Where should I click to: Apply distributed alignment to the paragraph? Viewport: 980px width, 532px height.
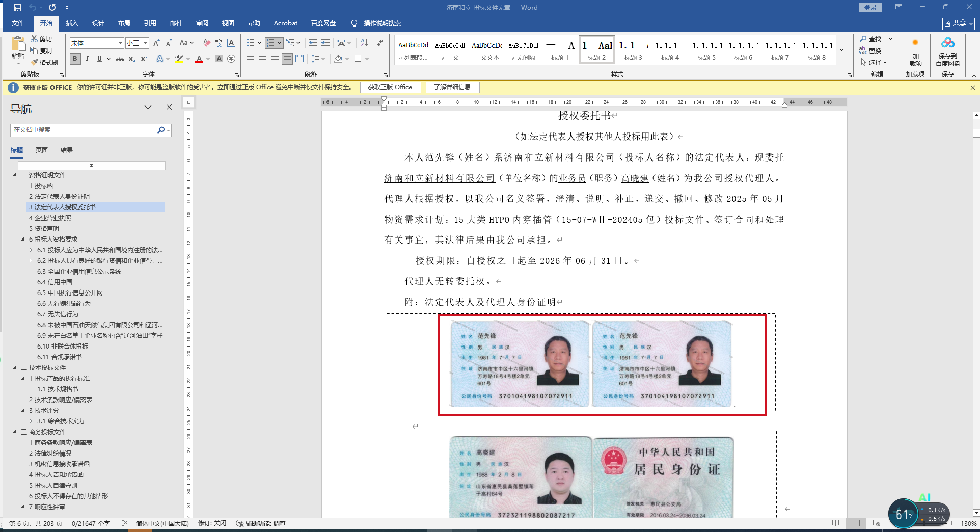300,59
